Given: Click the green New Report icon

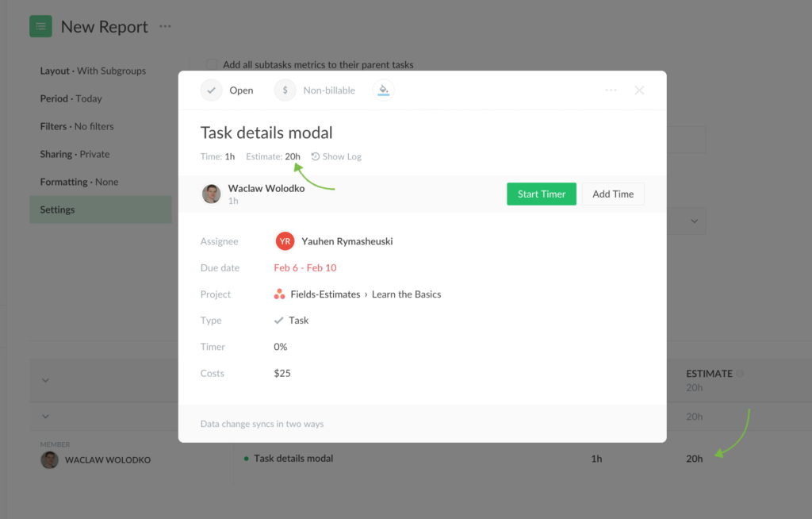Looking at the screenshot, I should (x=40, y=26).
